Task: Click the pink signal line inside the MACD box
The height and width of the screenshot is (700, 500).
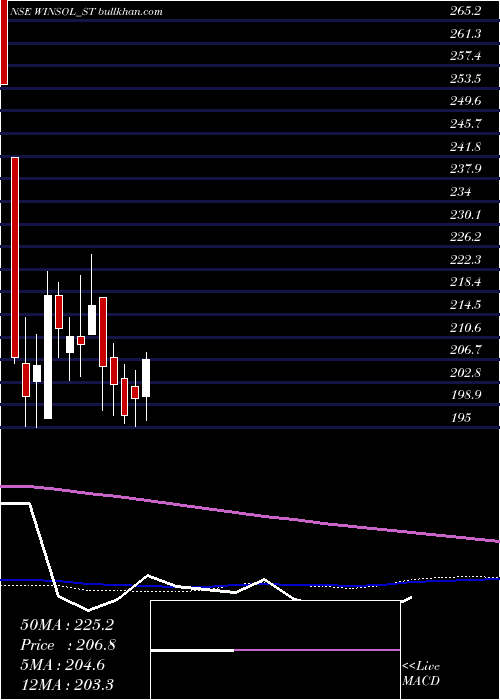Action: (x=317, y=650)
